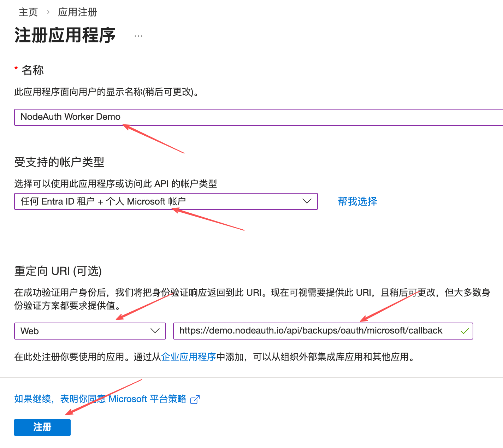Expand the supported account types dropdown
The height and width of the screenshot is (448, 503).
tap(166, 201)
